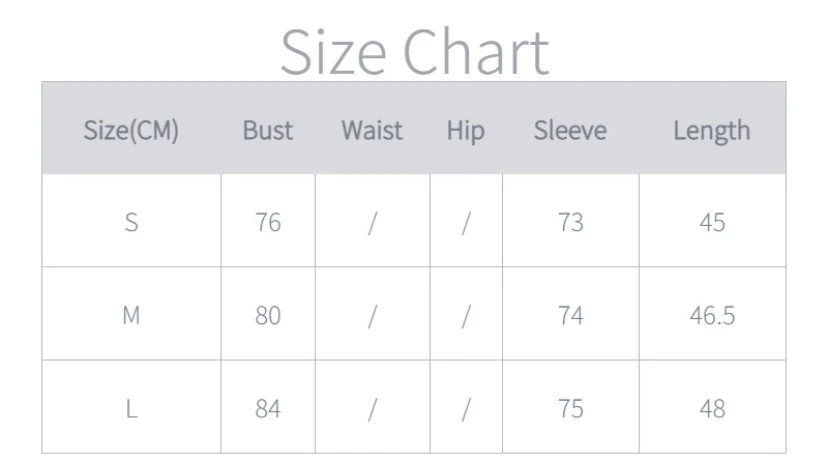828x465 pixels.
Task: Click the bust value 76
Action: point(268,222)
